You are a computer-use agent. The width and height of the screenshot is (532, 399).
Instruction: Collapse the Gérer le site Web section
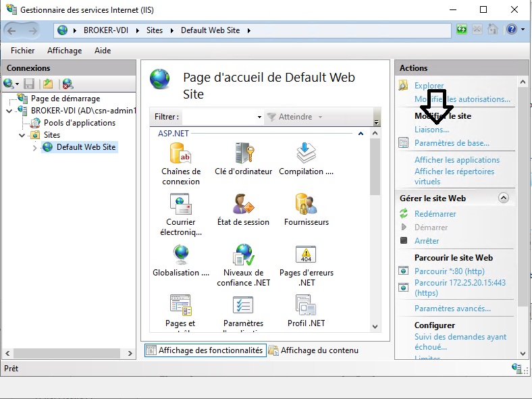point(504,198)
